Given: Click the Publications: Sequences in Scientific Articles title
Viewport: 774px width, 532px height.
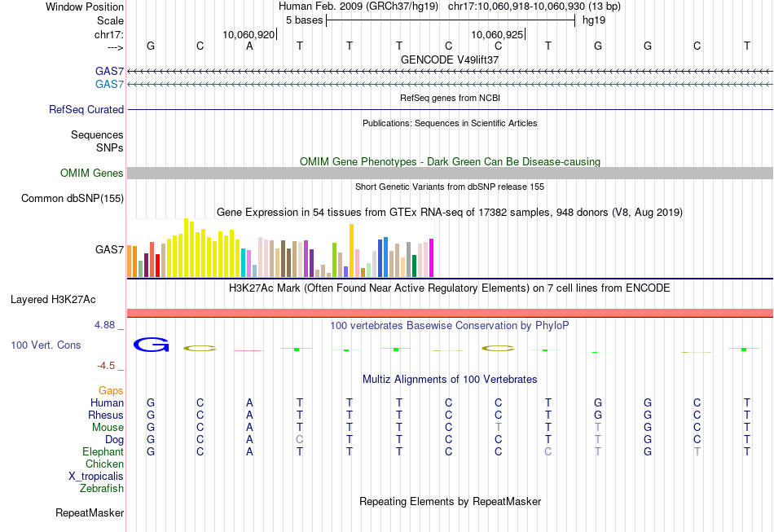Looking at the screenshot, I should [x=450, y=123].
